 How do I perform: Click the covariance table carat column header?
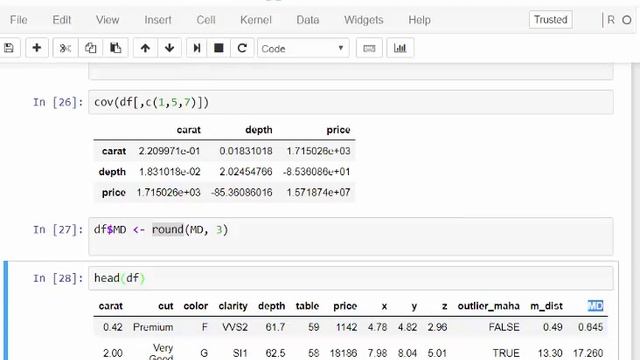[x=189, y=130]
